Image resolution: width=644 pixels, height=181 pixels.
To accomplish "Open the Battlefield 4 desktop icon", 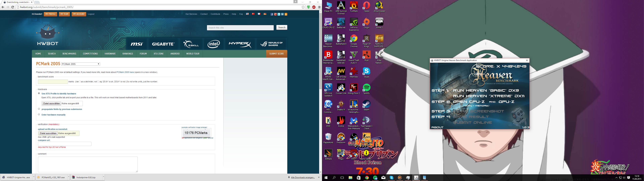I will [x=341, y=40].
